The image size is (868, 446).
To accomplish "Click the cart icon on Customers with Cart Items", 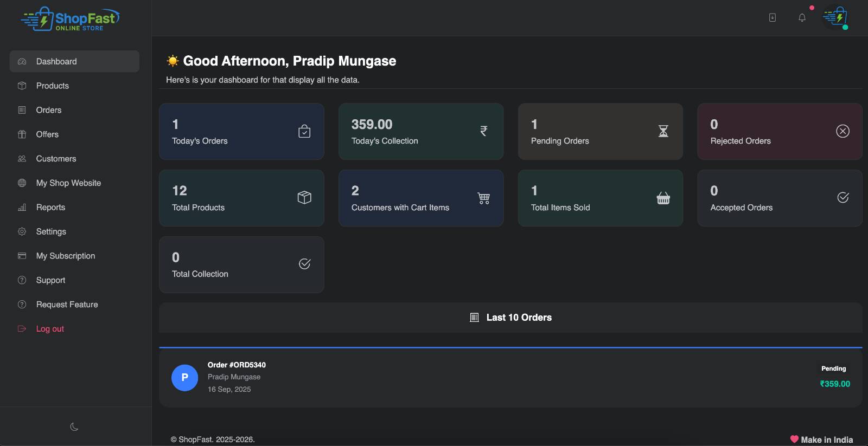I will click(x=483, y=198).
